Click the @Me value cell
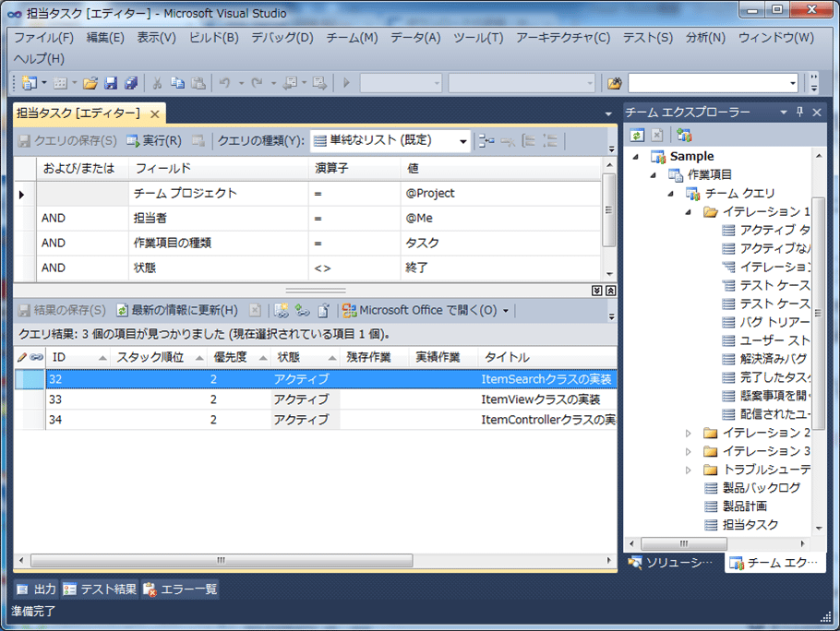The height and width of the screenshot is (631, 840). click(501, 219)
